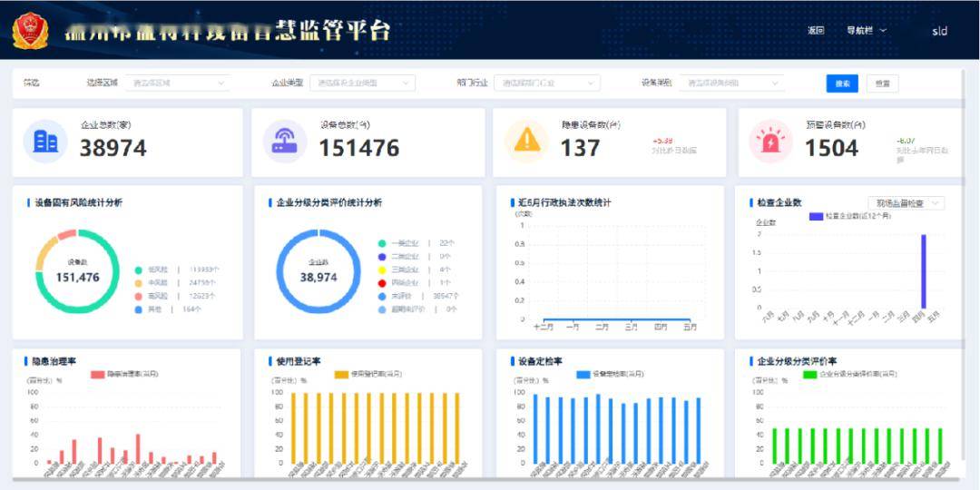
Task: Click the blue 搜索 button
Action: click(x=842, y=83)
